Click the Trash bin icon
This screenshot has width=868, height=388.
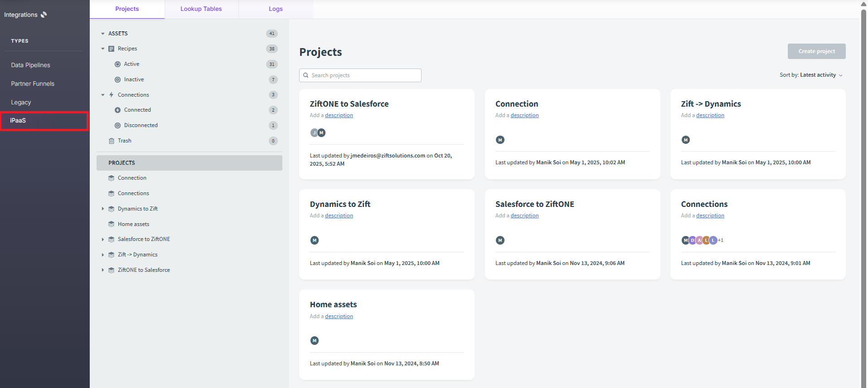(111, 141)
